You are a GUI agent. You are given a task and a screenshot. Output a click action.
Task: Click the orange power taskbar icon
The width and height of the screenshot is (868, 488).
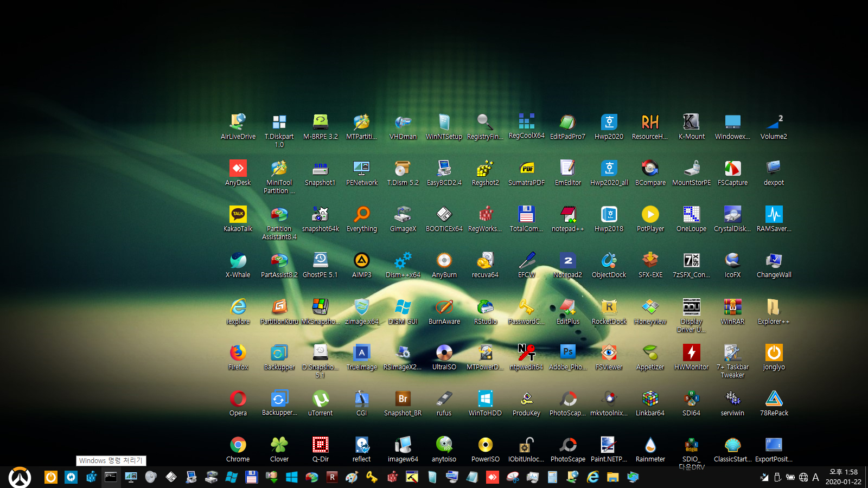(51, 477)
